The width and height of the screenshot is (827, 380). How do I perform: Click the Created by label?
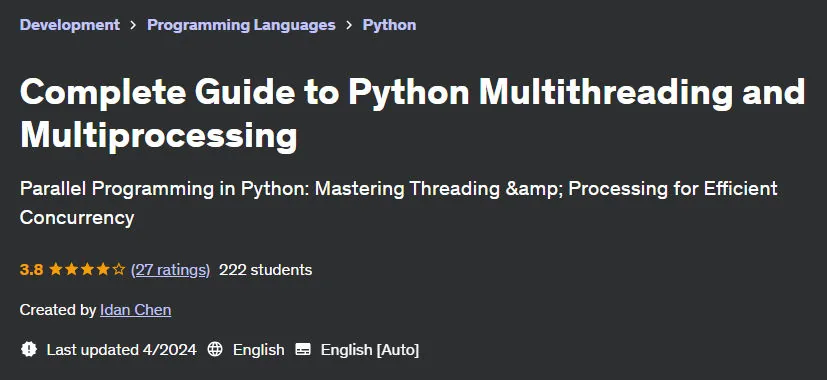point(58,310)
